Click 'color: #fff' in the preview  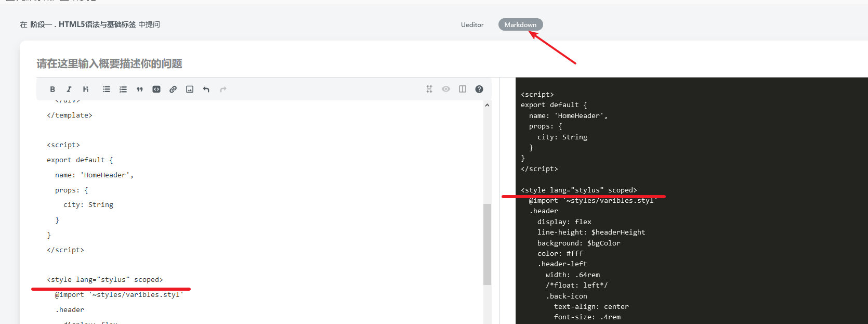coord(560,254)
